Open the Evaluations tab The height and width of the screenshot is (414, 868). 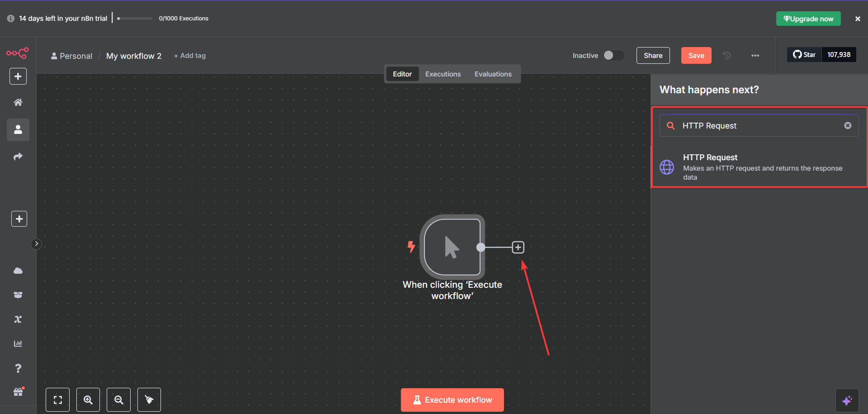[493, 74]
